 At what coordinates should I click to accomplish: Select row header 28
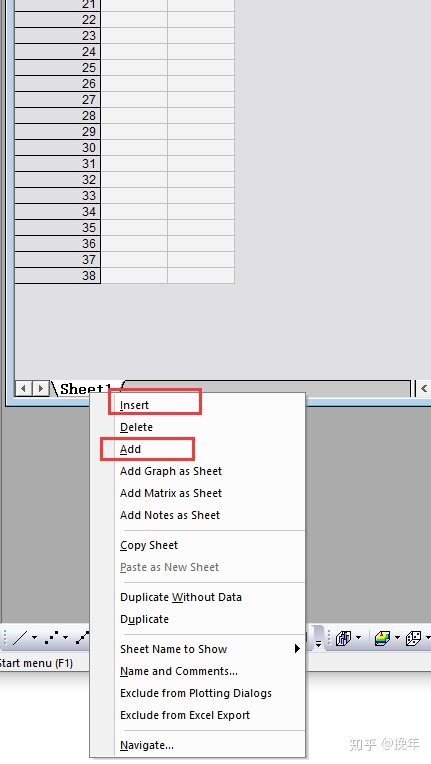click(x=57, y=116)
